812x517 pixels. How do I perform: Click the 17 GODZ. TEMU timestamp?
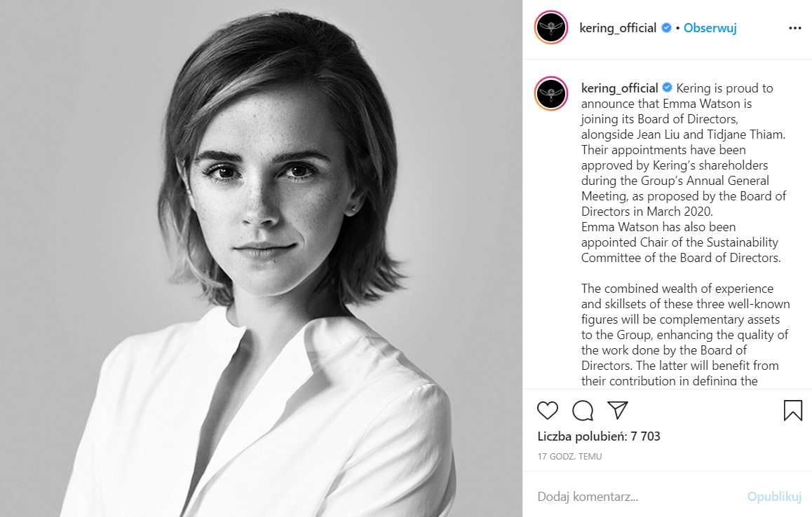click(x=569, y=457)
